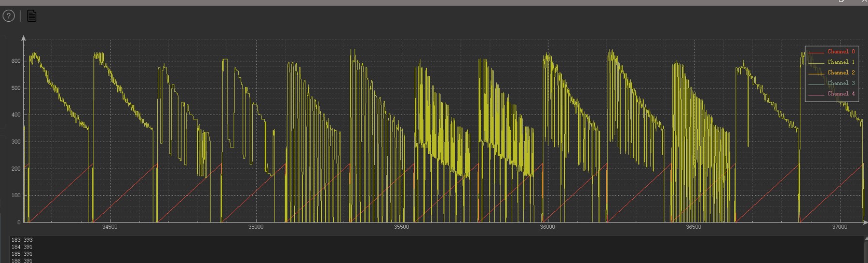This screenshot has height=263, width=868.
Task: Click the 36000 x-axis tick label
Action: [548, 227]
